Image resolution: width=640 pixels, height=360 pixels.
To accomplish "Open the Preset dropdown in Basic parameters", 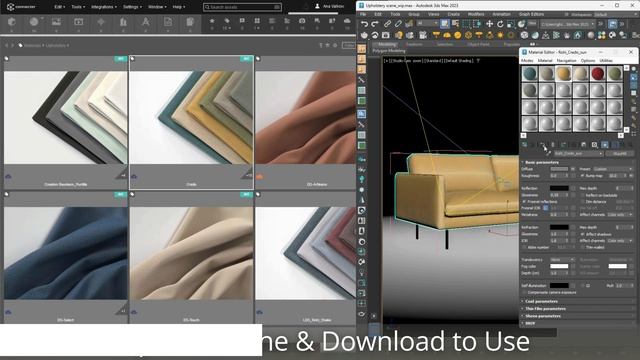I will [612, 169].
